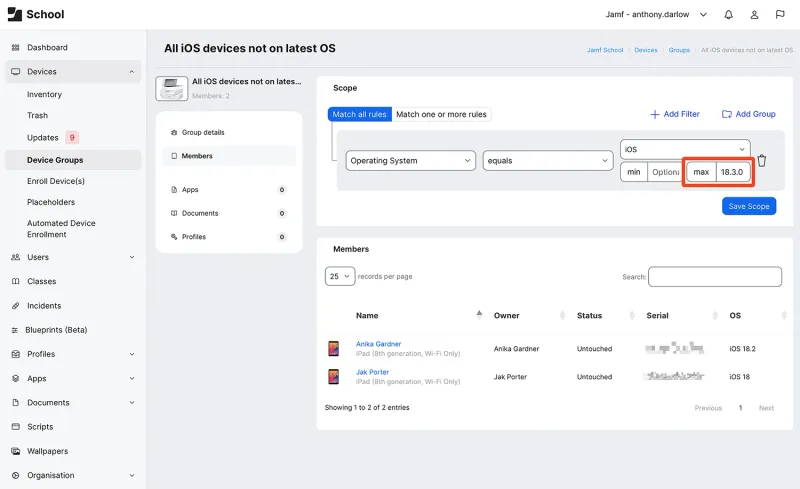800x489 pixels.
Task: Click the Group details gear icon
Action: (x=174, y=132)
